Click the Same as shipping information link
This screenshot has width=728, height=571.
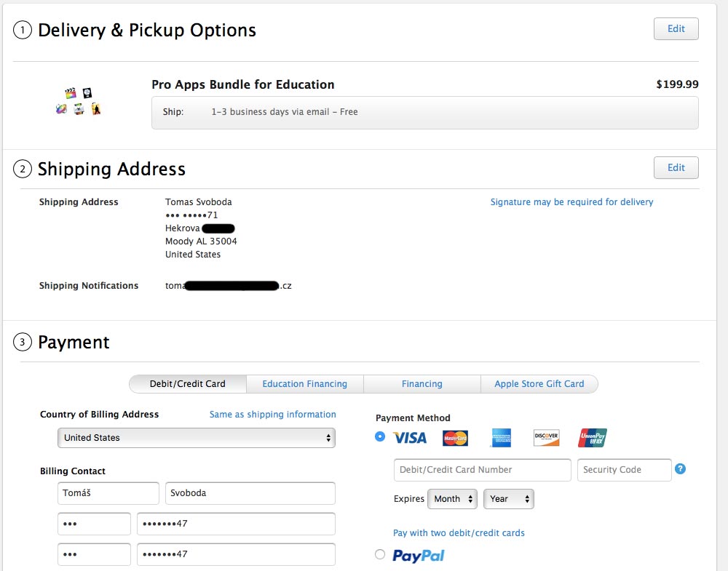pyautogui.click(x=272, y=415)
